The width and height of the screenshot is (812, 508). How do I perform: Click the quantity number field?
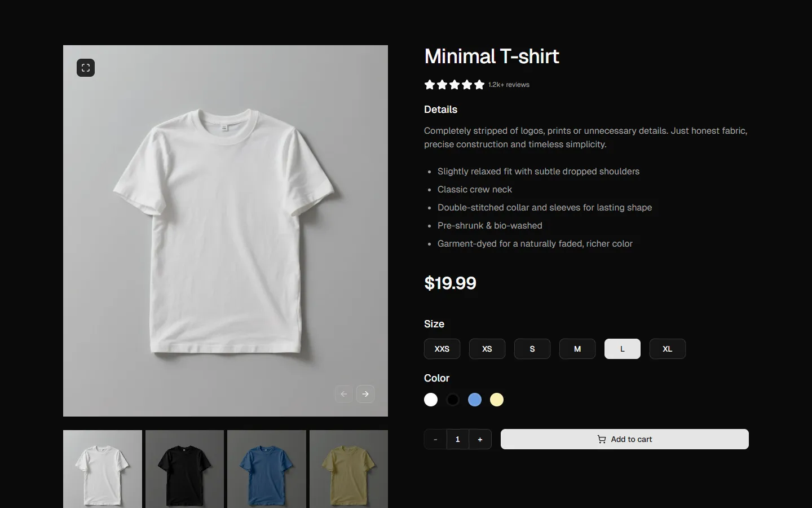[x=457, y=439]
